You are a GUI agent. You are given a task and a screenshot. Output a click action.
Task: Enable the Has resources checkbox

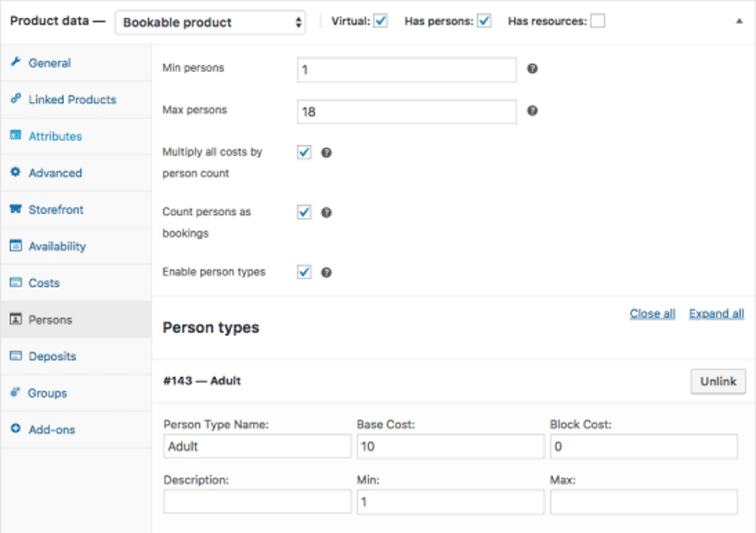[597, 21]
